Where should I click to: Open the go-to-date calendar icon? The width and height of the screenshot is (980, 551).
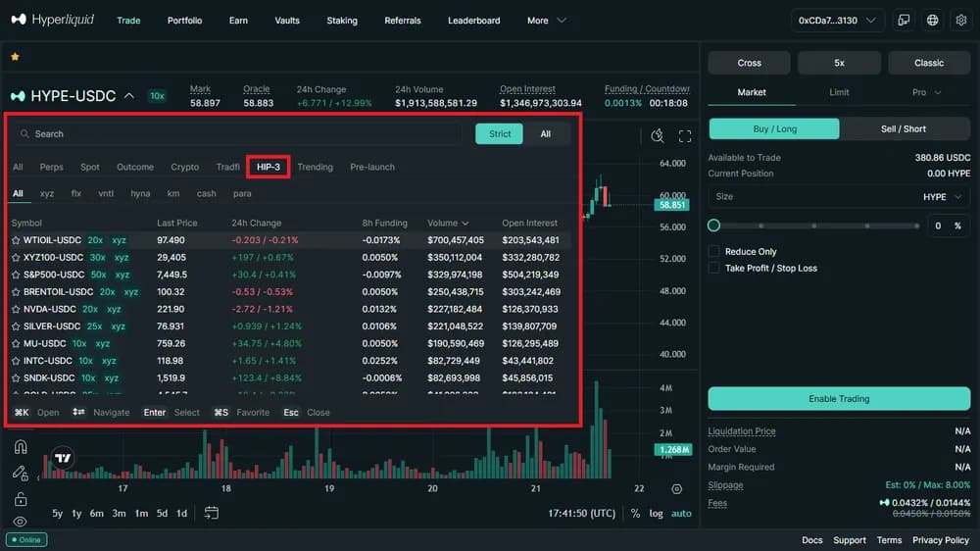(212, 513)
